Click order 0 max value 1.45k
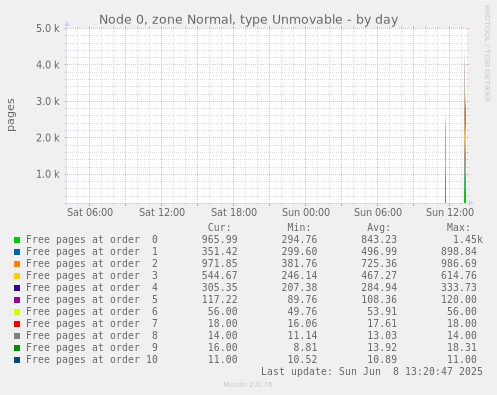The image size is (497, 395). [468, 240]
